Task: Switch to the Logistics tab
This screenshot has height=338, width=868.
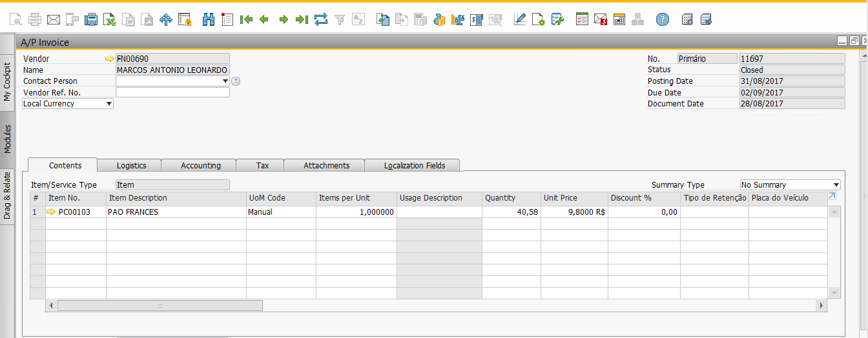Action: [x=131, y=166]
